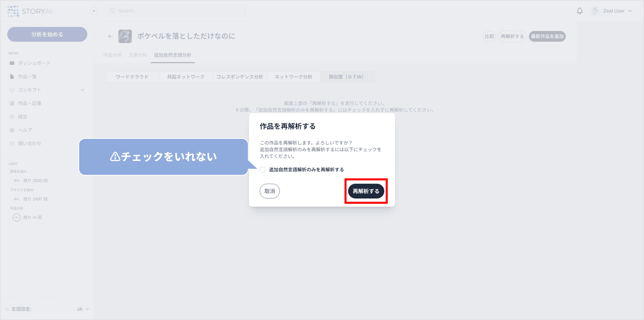Screen dimensions: 644x320
Task: Check 追加自然言語解析のみを再解析する checkbox
Action: point(262,170)
